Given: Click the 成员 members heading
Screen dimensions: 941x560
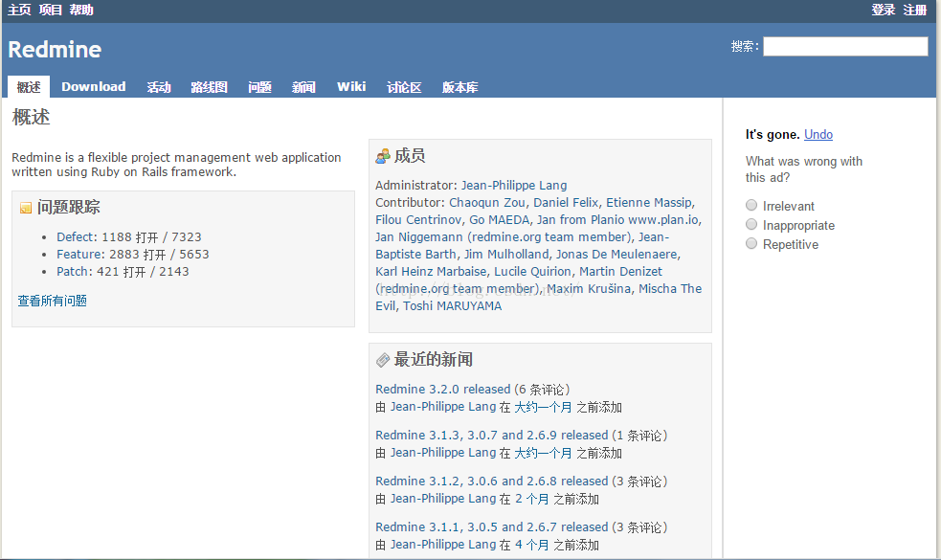Looking at the screenshot, I should click(410, 156).
